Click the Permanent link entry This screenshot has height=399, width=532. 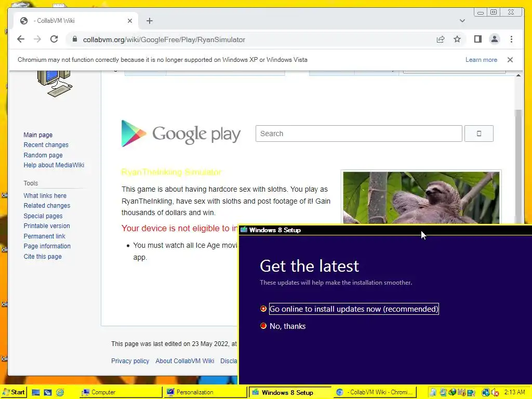[44, 236]
